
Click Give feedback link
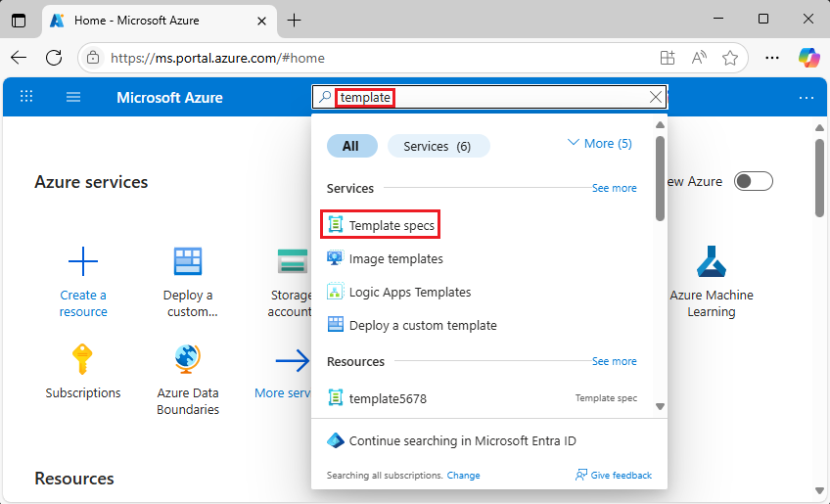614,476
